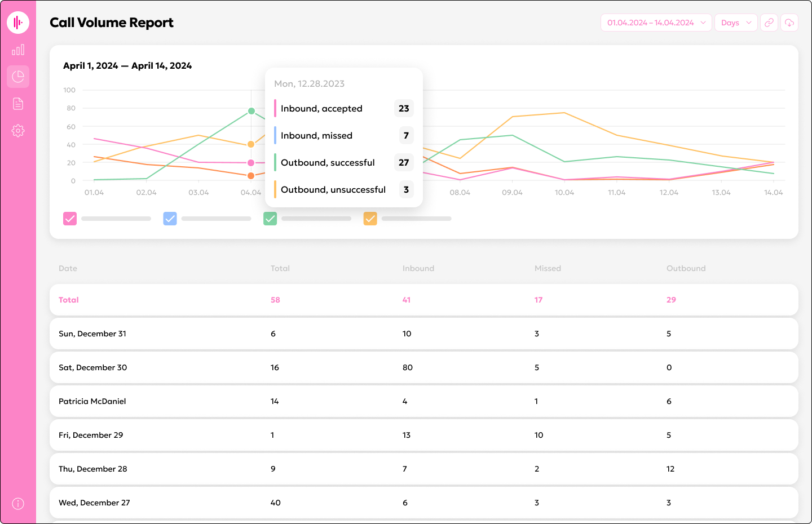Open the document sidebar icon
The height and width of the screenshot is (524, 812).
18,104
